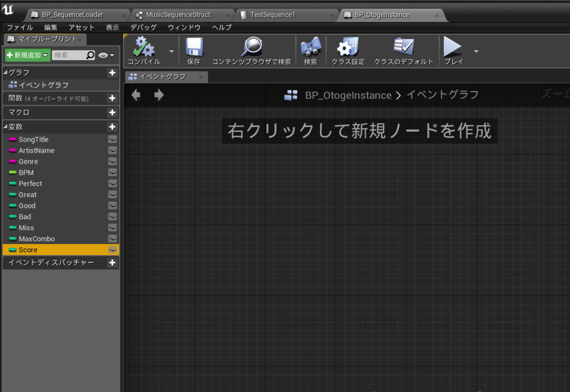
Task: Save the blueprint with the floppy disk icon
Action: pyautogui.click(x=194, y=51)
